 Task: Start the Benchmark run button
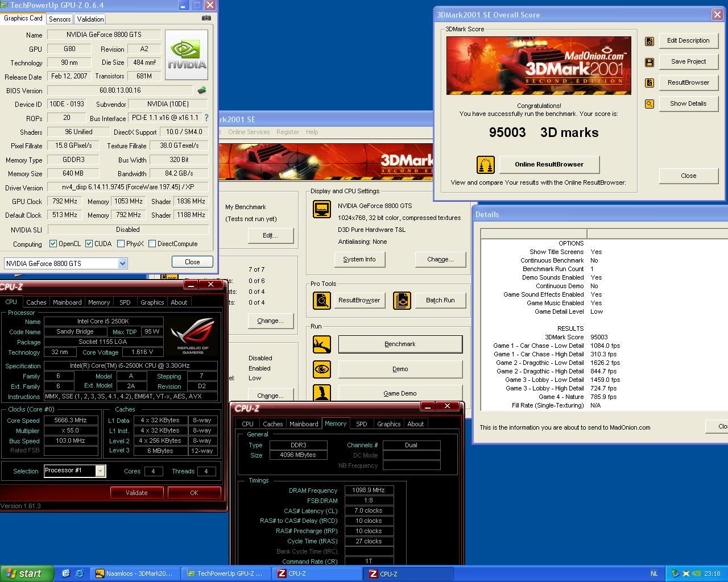pos(400,344)
